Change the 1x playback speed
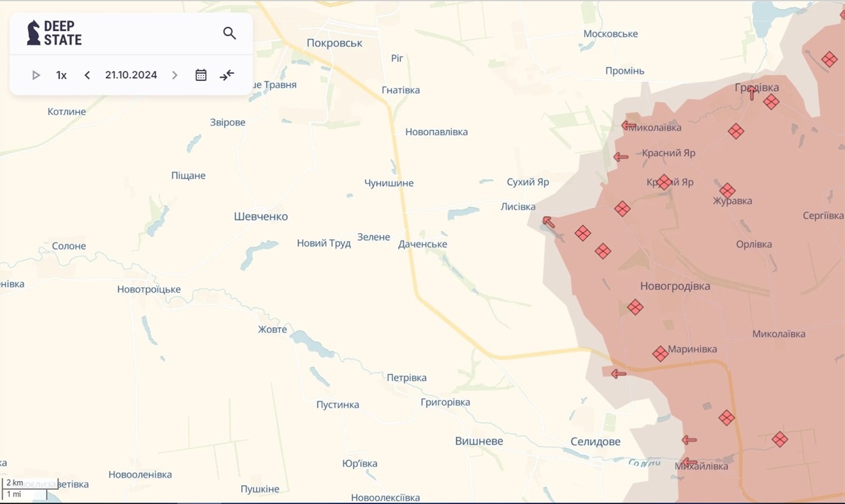845x504 pixels. tap(62, 75)
